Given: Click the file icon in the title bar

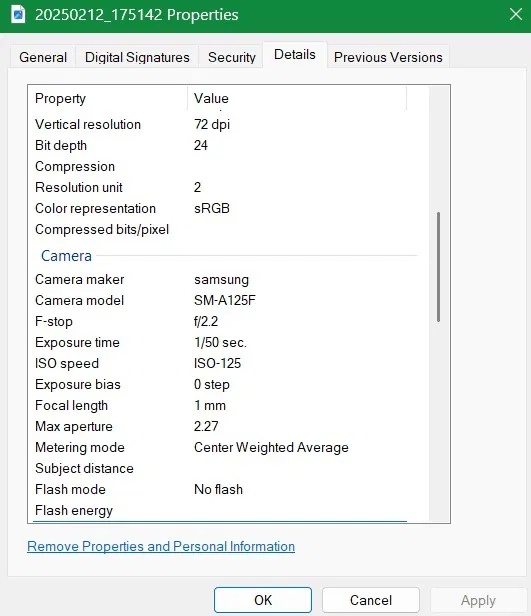Looking at the screenshot, I should point(18,15).
